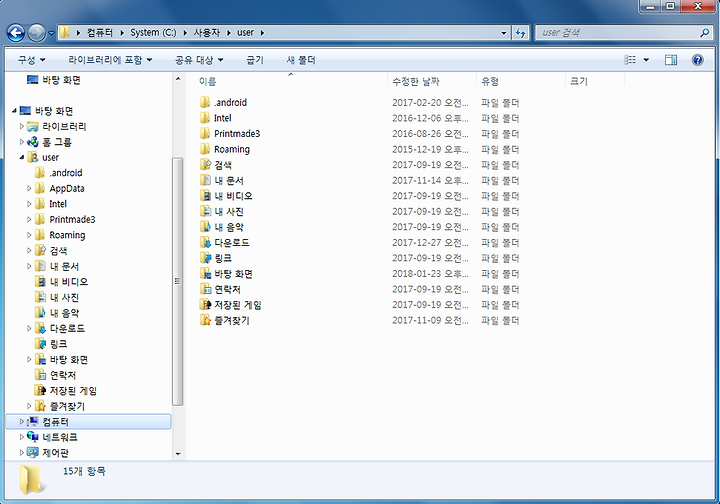Click the 컴퓨터 breadcrumb in address bar

pyautogui.click(x=100, y=33)
